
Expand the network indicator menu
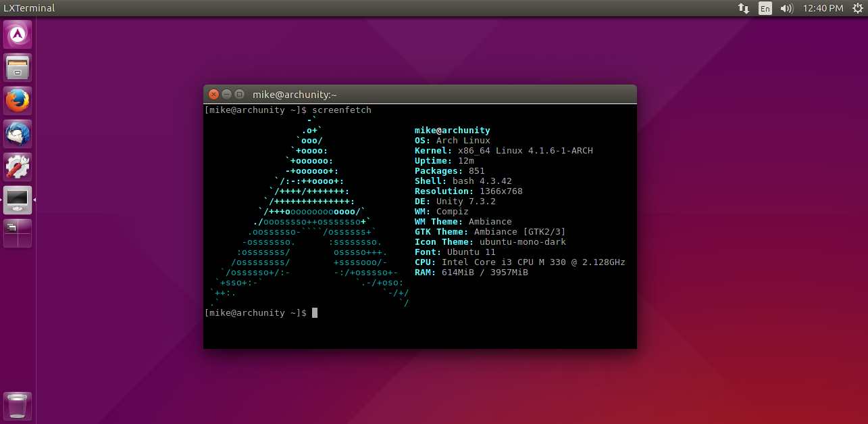pos(743,8)
